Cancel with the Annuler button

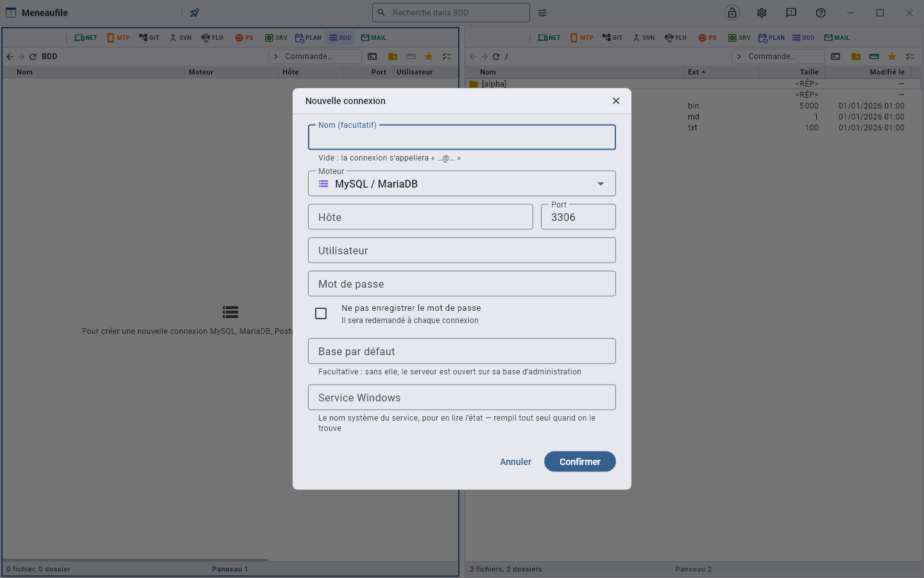[515, 462]
